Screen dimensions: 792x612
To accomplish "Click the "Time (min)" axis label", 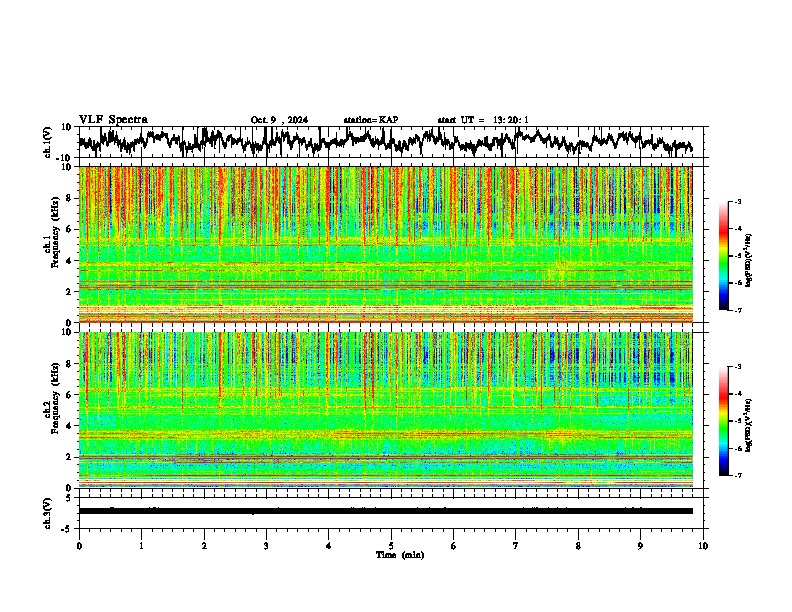I will tap(400, 555).
